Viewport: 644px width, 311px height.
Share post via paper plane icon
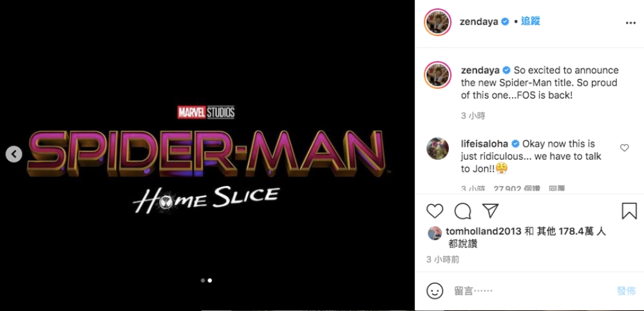(490, 211)
